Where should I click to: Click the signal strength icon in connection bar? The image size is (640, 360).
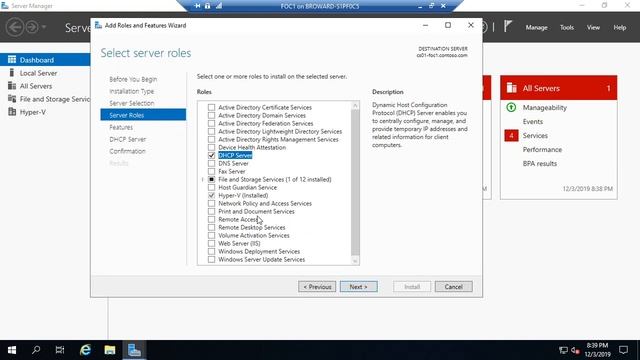click(x=219, y=6)
